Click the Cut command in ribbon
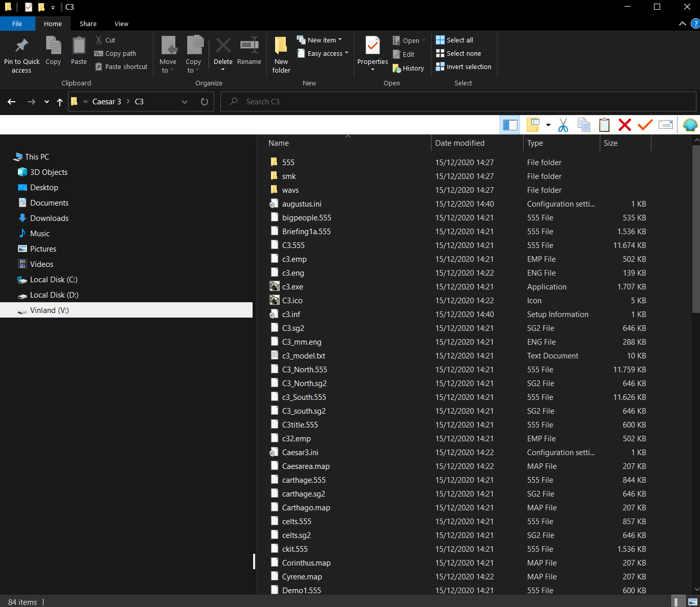This screenshot has width=700, height=607. pos(105,40)
